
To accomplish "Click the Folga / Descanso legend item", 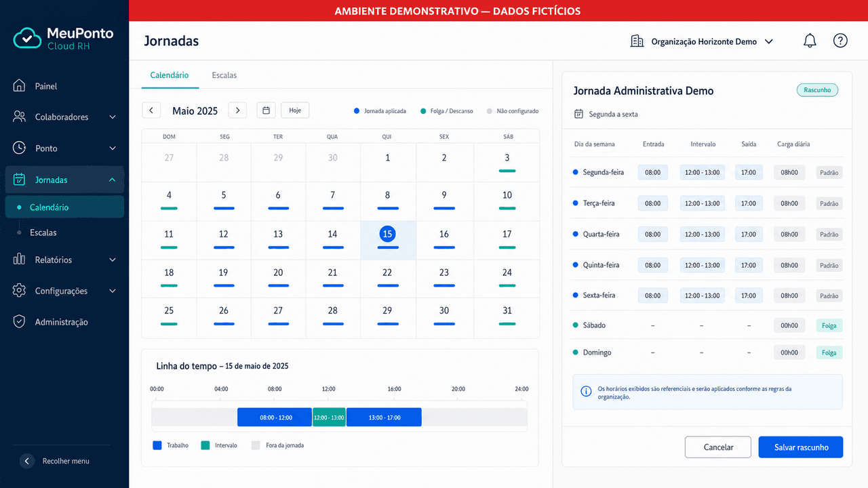I will click(x=447, y=110).
